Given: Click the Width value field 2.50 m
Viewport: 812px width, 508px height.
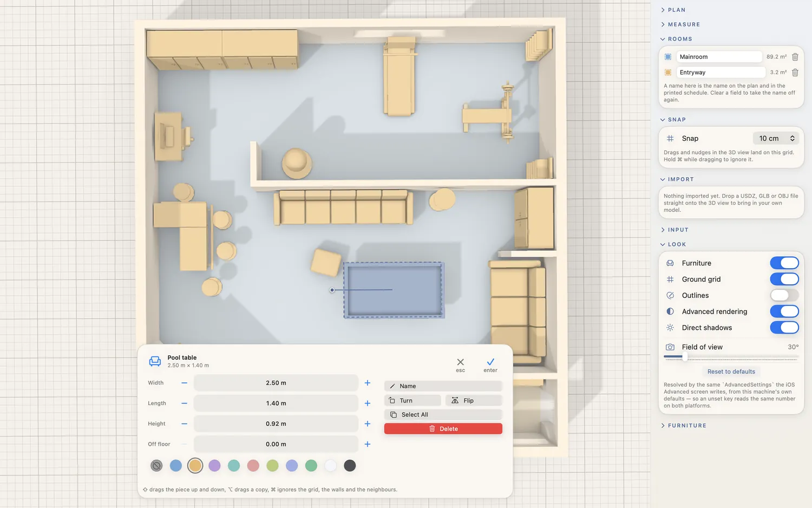Looking at the screenshot, I should click(276, 383).
